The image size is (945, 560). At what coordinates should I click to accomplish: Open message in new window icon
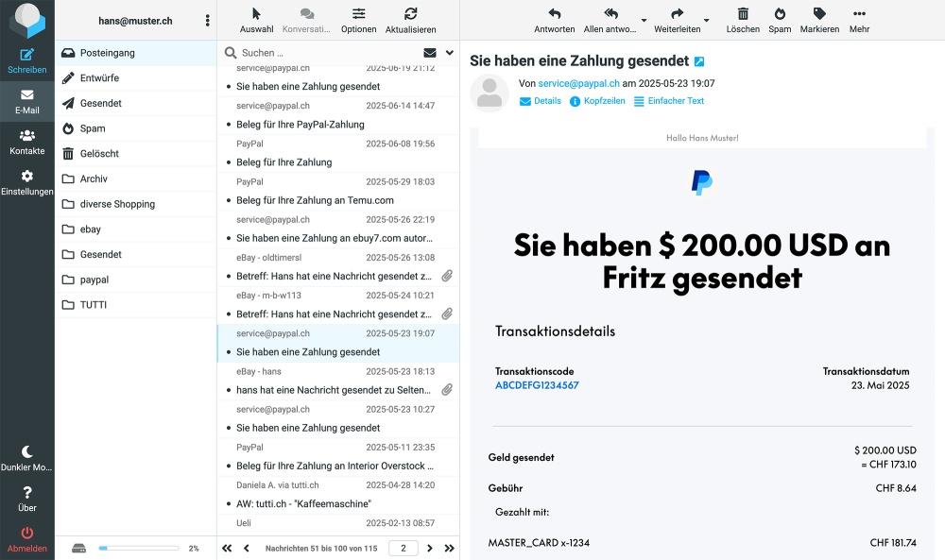[699, 61]
